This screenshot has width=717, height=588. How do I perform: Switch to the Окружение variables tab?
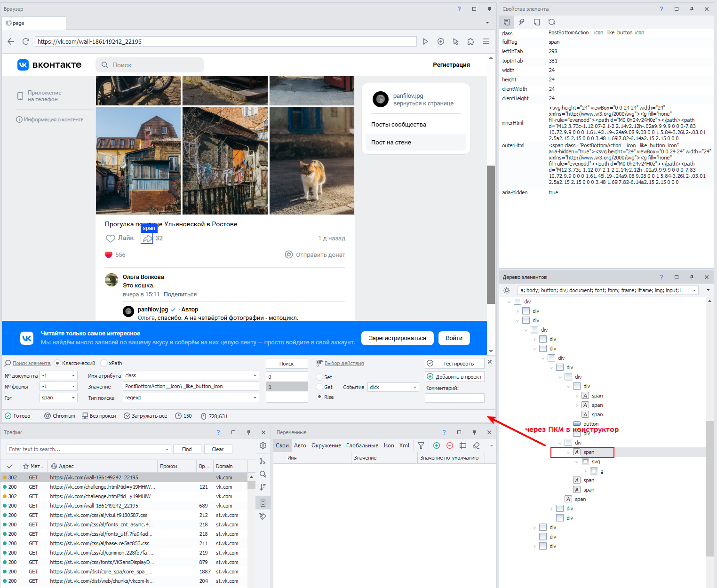326,445
